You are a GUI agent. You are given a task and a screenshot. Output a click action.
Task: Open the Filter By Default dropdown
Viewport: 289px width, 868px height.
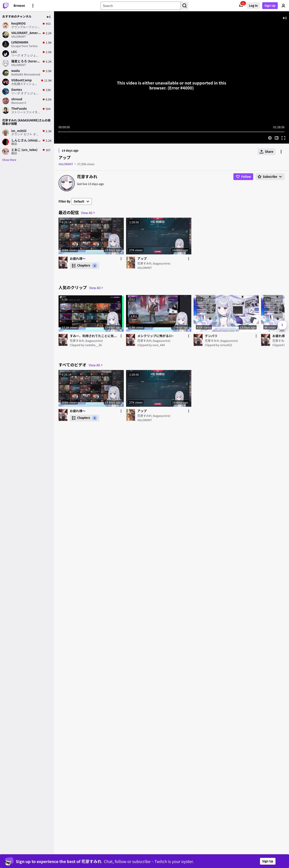tap(82, 201)
